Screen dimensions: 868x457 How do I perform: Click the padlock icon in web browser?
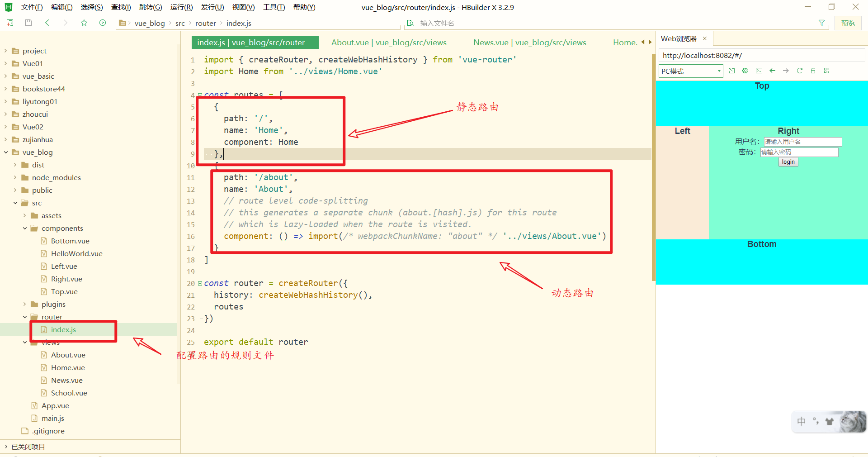pyautogui.click(x=813, y=71)
